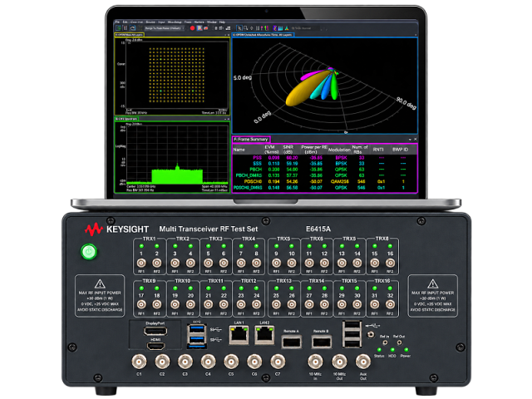Screen dimensions: 532x399
Task: Click the red Record button in toolbar
Action: pyautogui.click(x=192, y=28)
